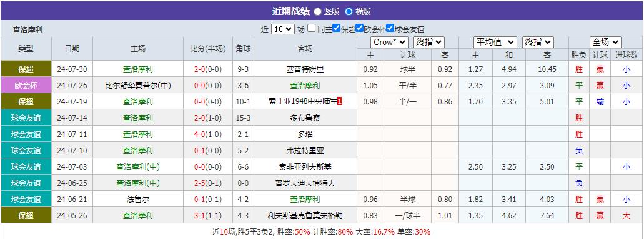Open away team 塞普特姆里
The width and height of the screenshot is (644, 239).
click(305, 69)
